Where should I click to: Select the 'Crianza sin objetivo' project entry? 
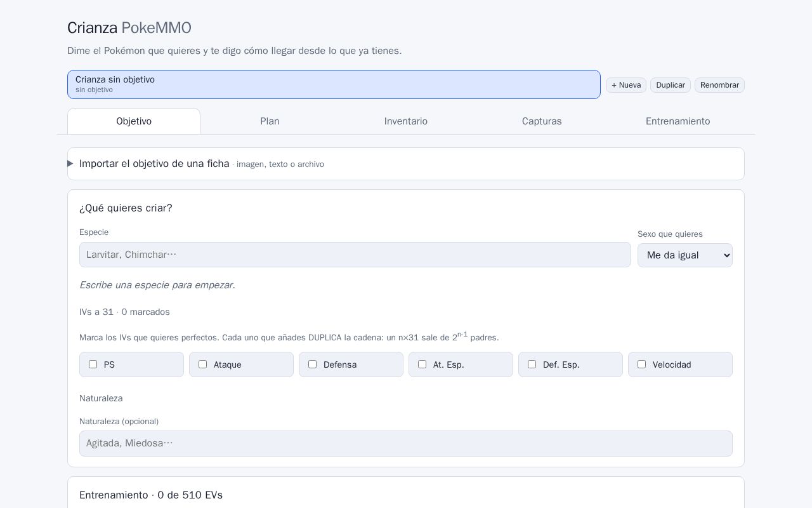[x=334, y=84]
